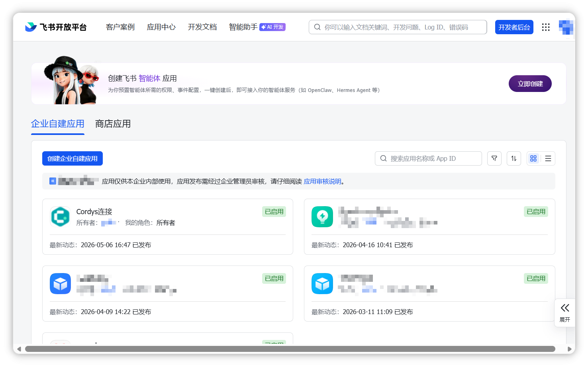Open app published 2026-04-09 via cube icon

[x=60, y=283]
